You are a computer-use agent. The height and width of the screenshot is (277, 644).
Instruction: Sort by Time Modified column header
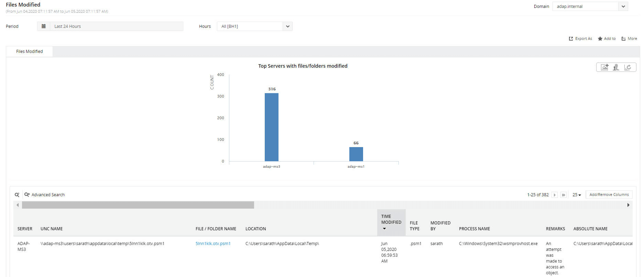point(391,222)
